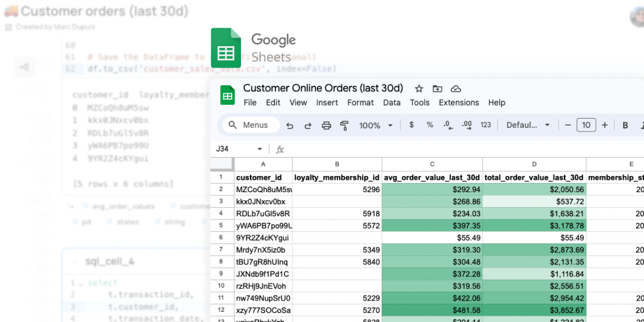Print the spreadsheet
Image resolution: width=644 pixels, height=322 pixels.
coord(326,126)
